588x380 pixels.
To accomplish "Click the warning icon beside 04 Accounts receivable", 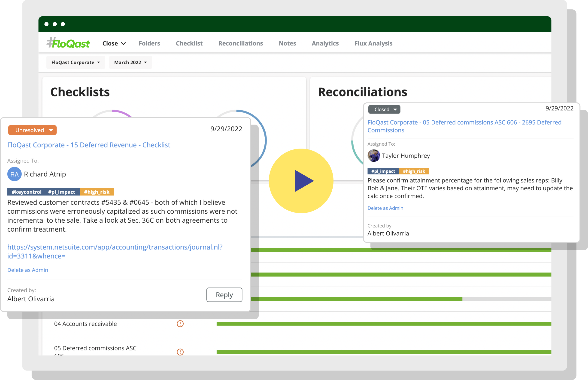I will (180, 323).
